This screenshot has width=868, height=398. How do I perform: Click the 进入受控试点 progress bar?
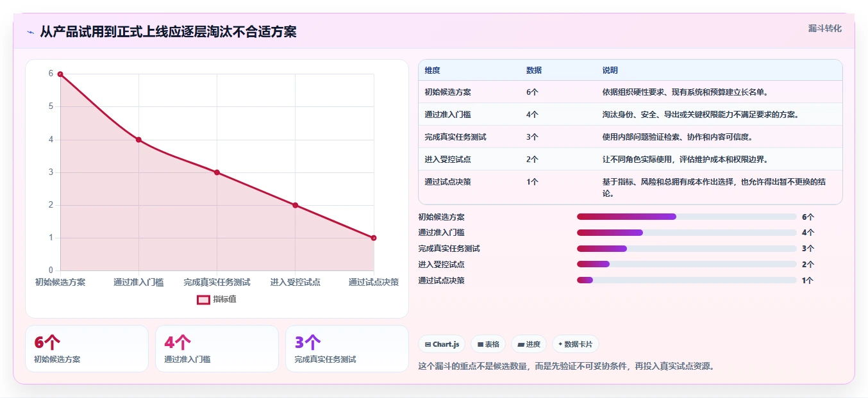687,264
